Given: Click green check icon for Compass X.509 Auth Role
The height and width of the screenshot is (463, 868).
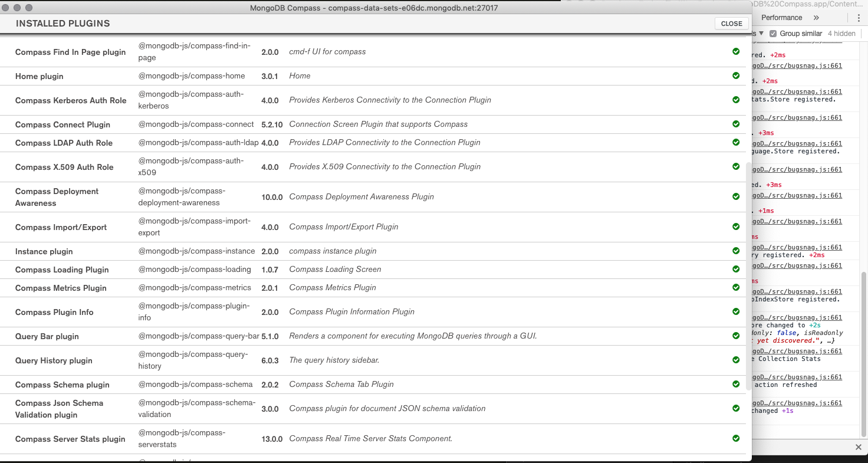Looking at the screenshot, I should pos(736,166).
